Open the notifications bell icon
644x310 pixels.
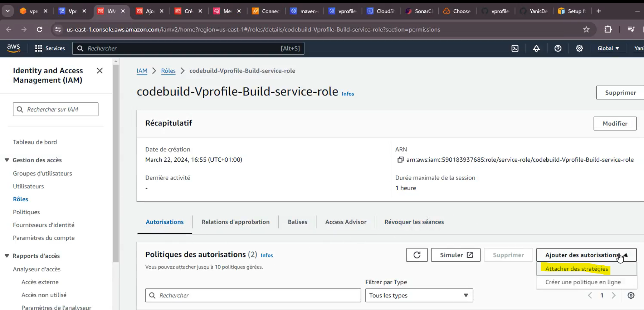click(536, 48)
